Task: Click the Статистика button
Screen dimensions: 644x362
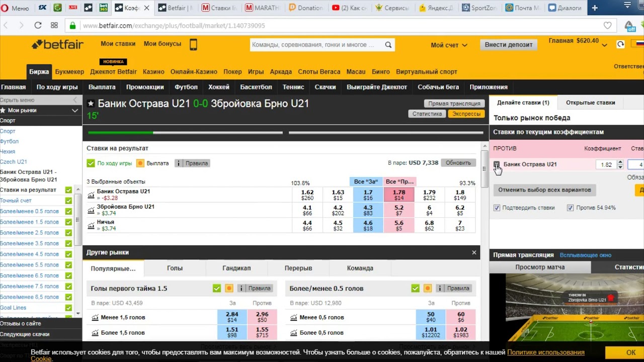Action: (427, 114)
